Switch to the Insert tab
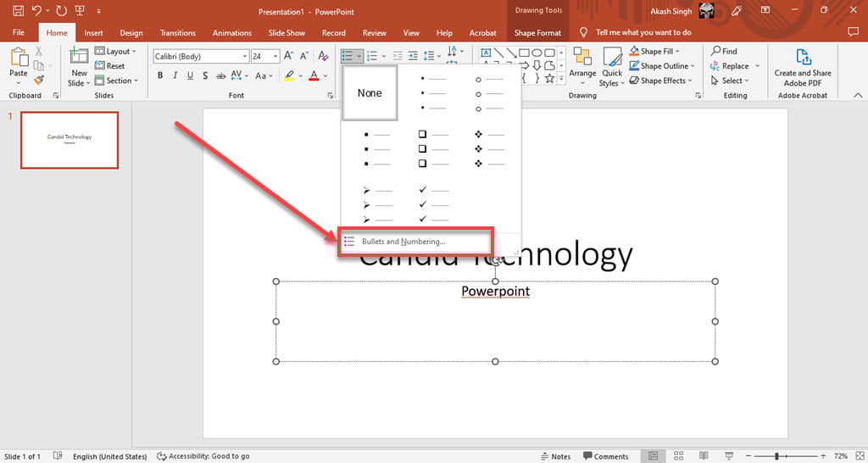This screenshot has height=463, width=868. (x=93, y=33)
